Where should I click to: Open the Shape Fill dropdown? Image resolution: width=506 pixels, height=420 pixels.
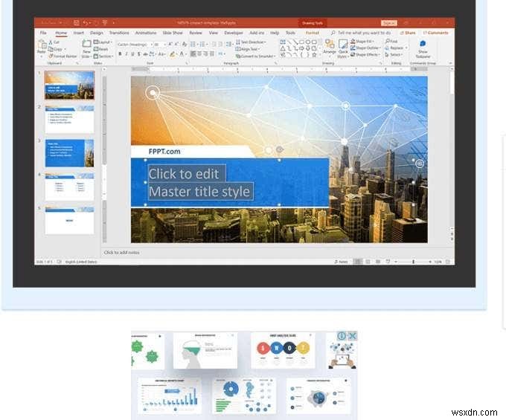tap(363, 42)
